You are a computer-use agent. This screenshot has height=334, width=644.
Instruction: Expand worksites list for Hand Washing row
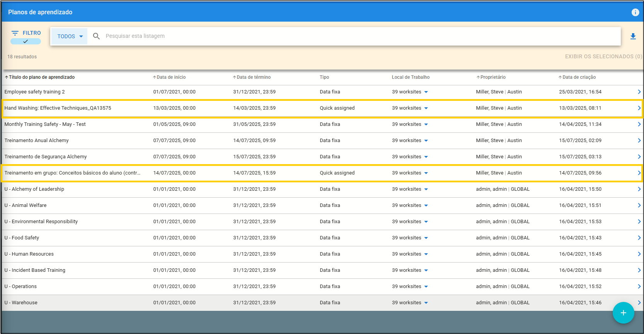point(426,108)
